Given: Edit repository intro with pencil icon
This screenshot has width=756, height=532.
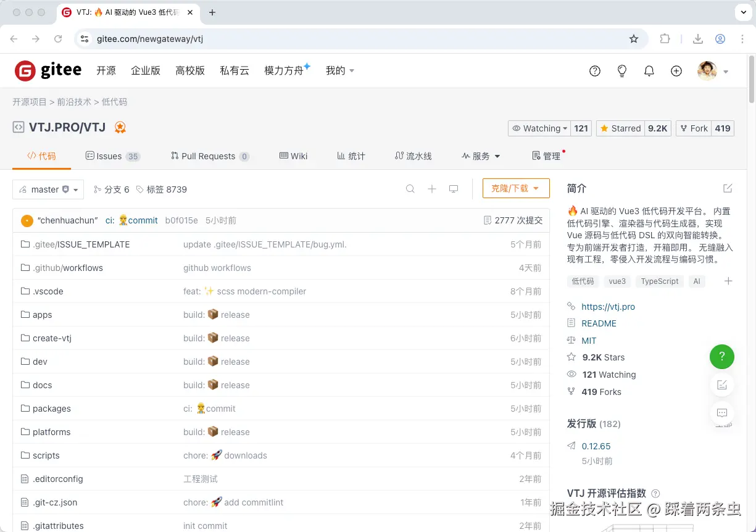Looking at the screenshot, I should point(728,188).
